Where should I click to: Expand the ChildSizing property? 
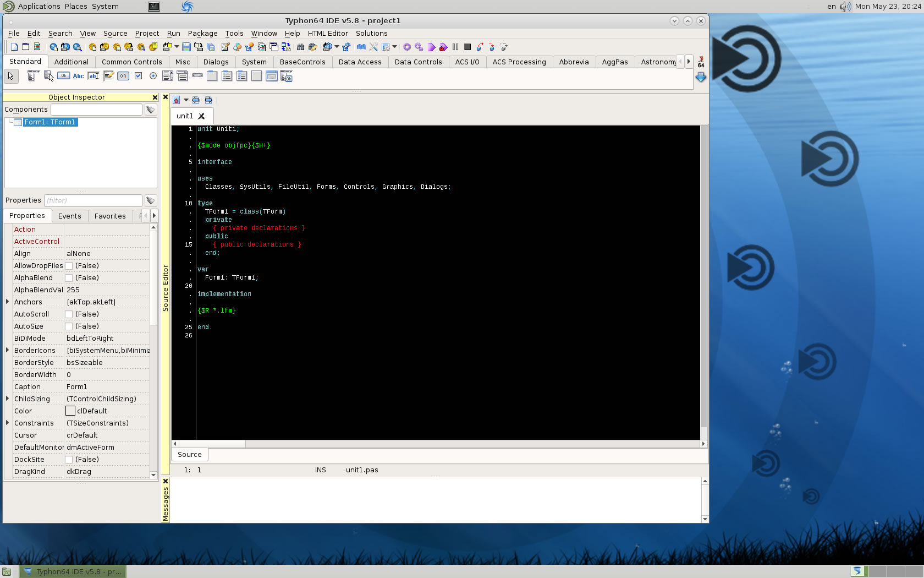[x=8, y=399]
